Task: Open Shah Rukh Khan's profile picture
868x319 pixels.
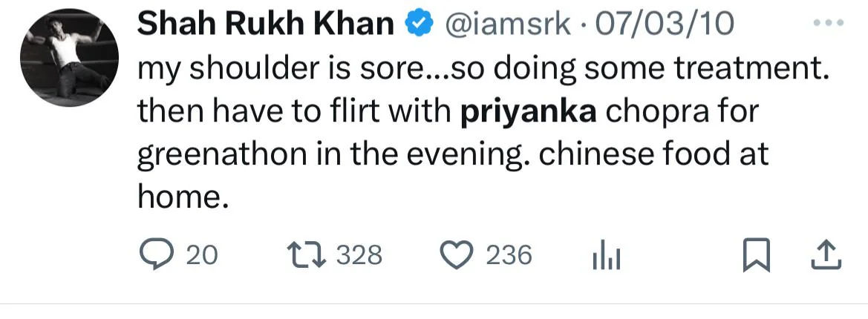Action: [x=69, y=59]
